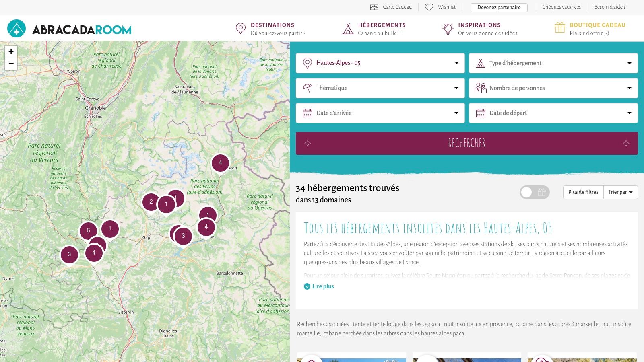This screenshot has height=362, width=644.
Task: Expand description with Lire plus
Action: (319, 286)
